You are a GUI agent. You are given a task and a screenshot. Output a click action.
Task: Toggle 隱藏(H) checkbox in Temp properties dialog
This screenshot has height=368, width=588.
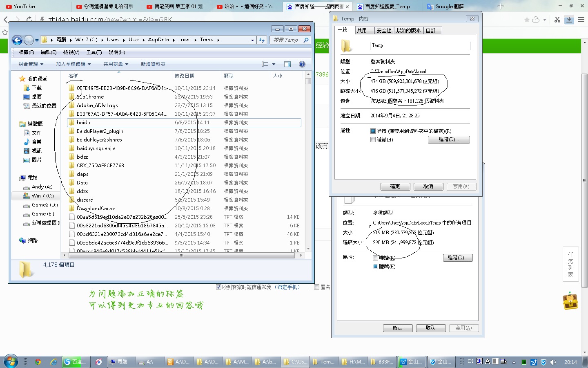[373, 140]
